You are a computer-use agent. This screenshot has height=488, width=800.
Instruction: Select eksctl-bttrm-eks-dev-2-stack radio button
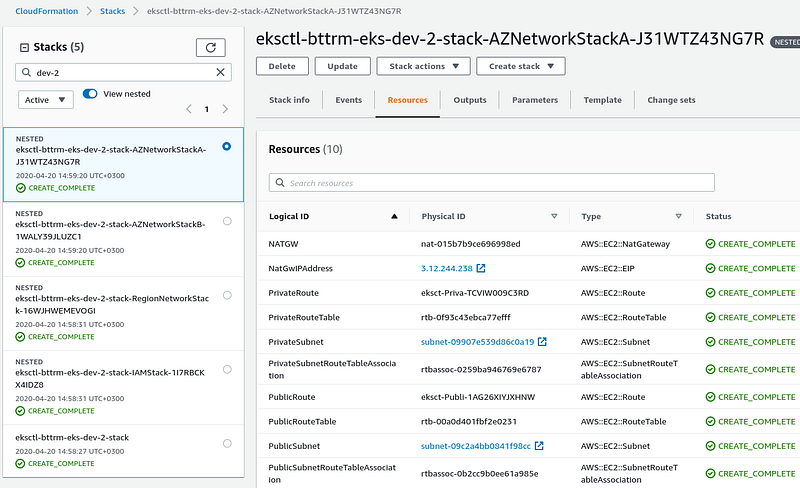coord(227,443)
